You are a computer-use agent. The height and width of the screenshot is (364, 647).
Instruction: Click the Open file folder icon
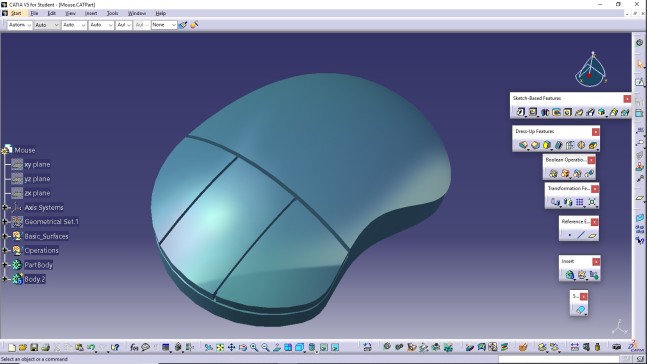(x=23, y=347)
